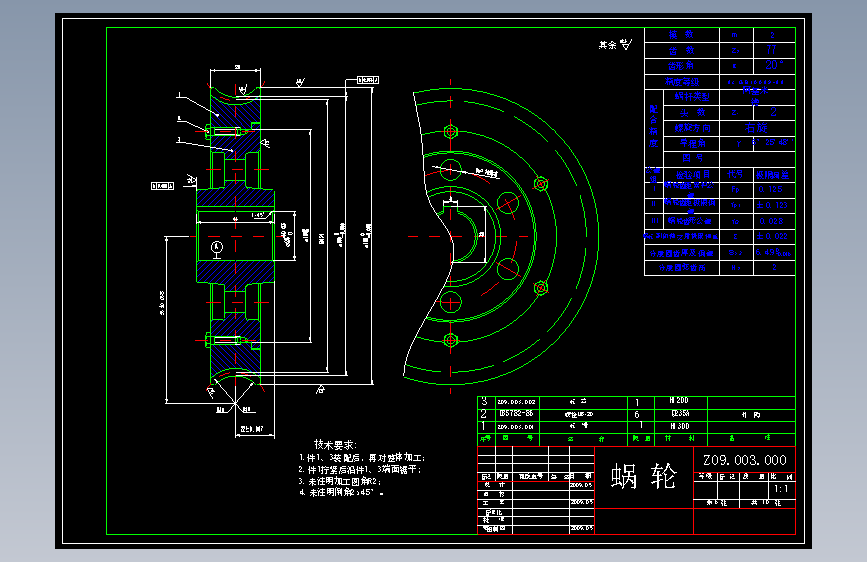Click the bottommost hex bolt in front view
Image resolution: width=867 pixels, height=562 pixels.
pos(451,340)
